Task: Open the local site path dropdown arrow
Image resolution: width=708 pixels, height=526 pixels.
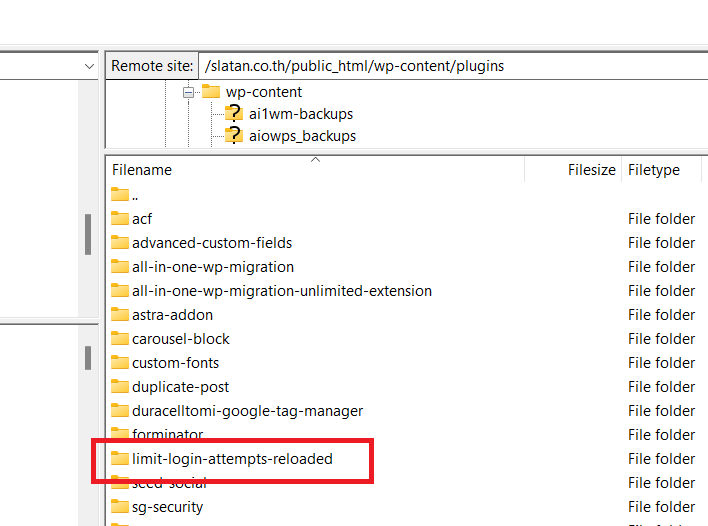Action: (89, 66)
